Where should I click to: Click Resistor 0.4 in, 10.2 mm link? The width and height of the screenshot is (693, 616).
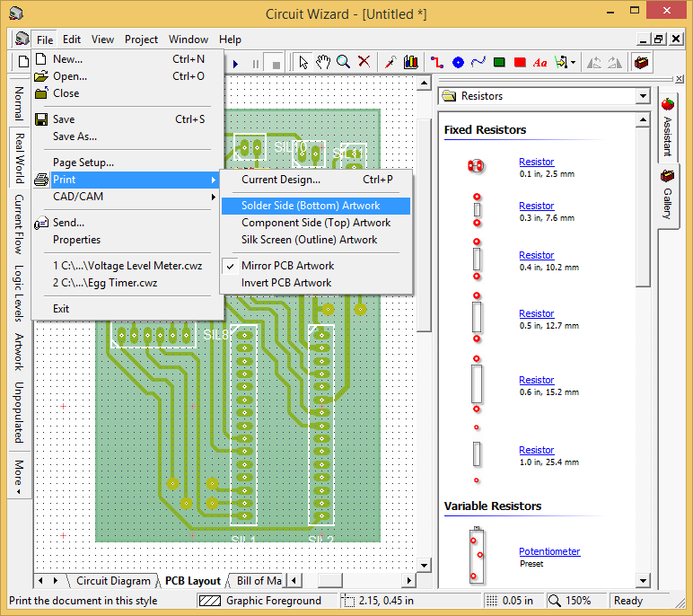tap(536, 255)
